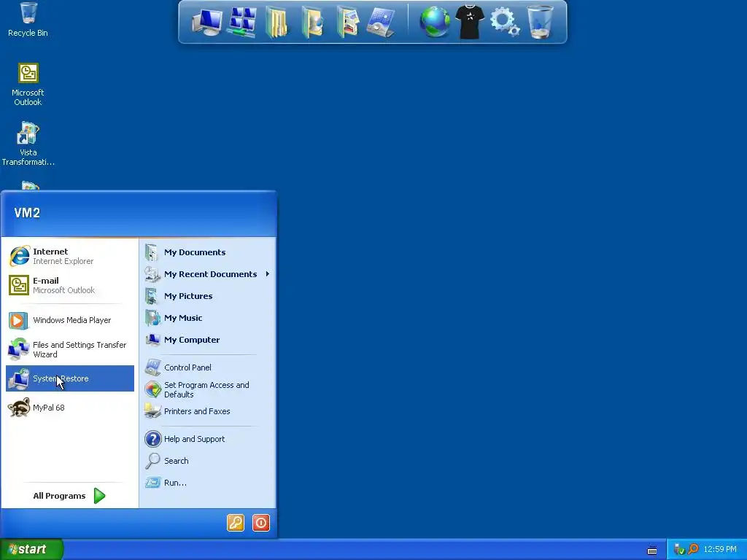
Task: Launch Windows Media Player from Start menu
Action: click(x=70, y=321)
